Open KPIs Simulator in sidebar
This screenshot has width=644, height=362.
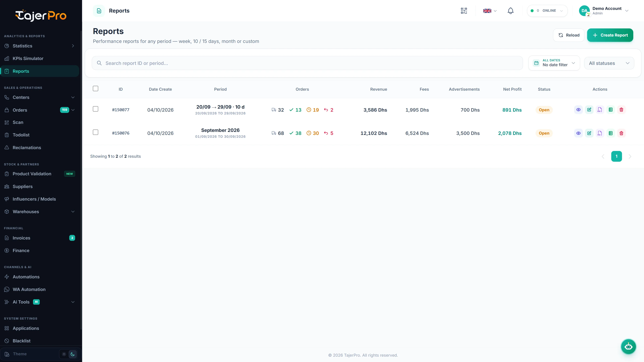40,58
